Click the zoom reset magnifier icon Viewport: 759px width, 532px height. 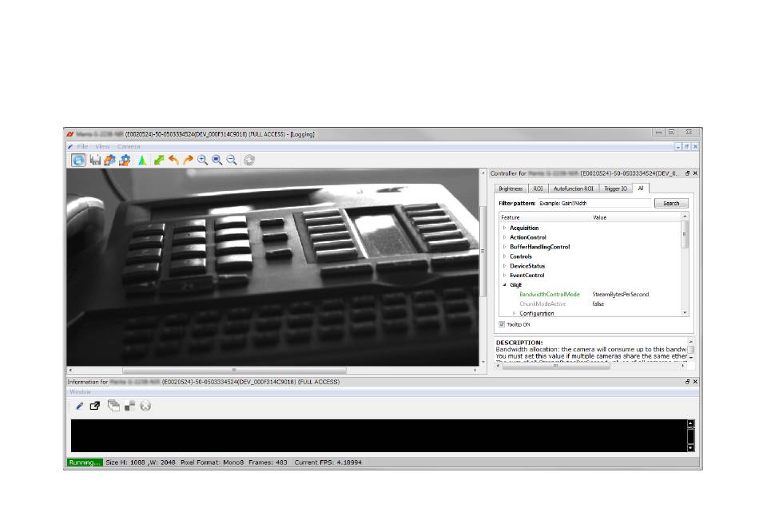tap(217, 161)
